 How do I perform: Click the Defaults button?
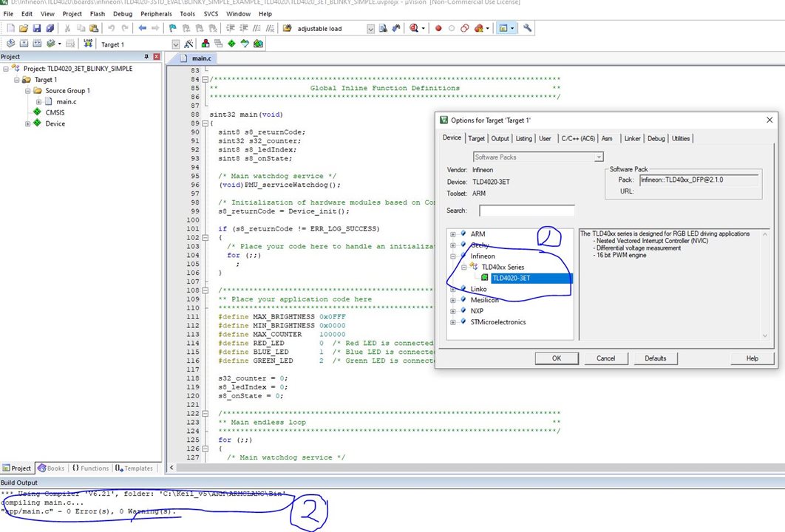655,358
